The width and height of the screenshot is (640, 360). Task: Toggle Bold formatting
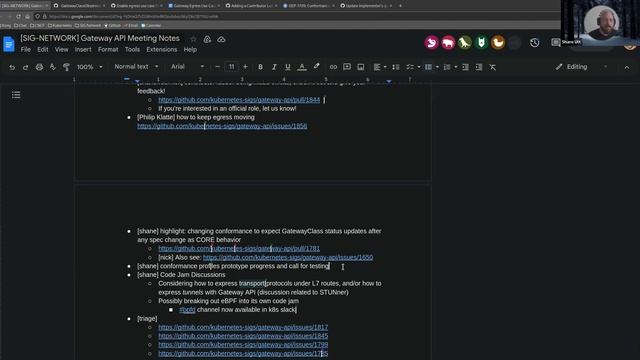pos(260,67)
